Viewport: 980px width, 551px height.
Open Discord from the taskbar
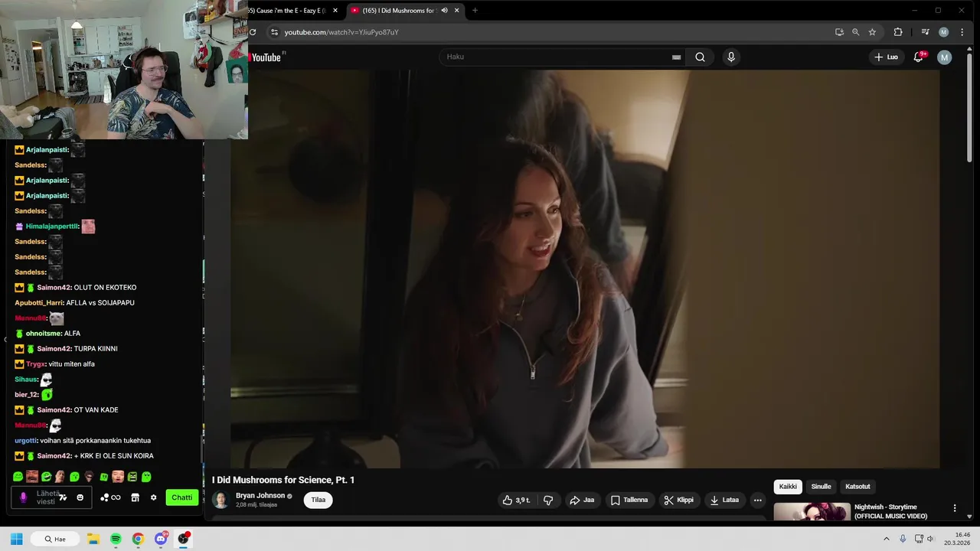[x=161, y=539]
